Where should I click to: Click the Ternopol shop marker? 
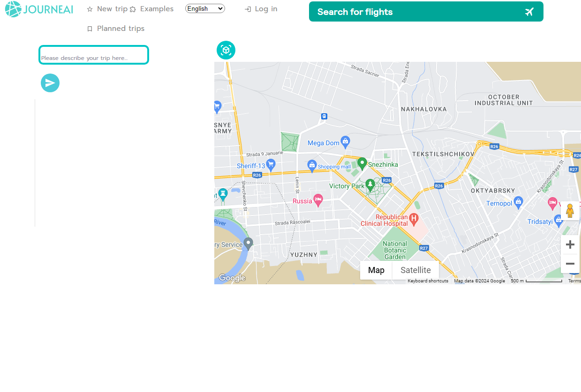click(518, 202)
